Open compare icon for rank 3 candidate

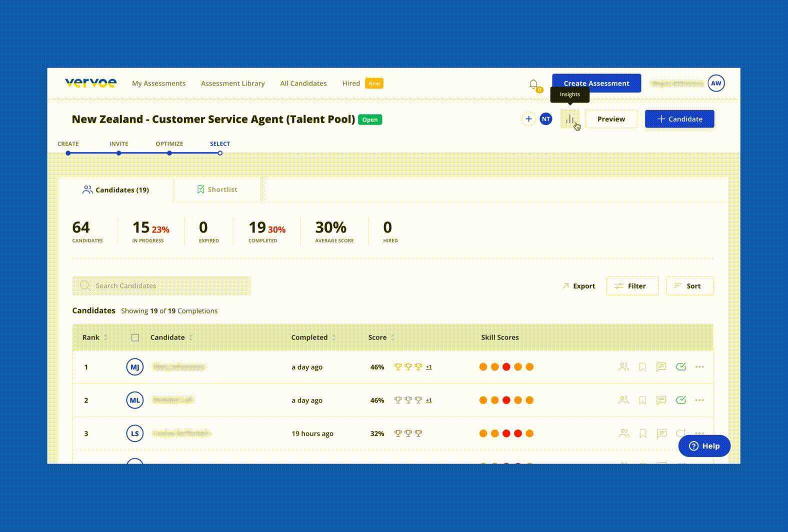pyautogui.click(x=623, y=433)
